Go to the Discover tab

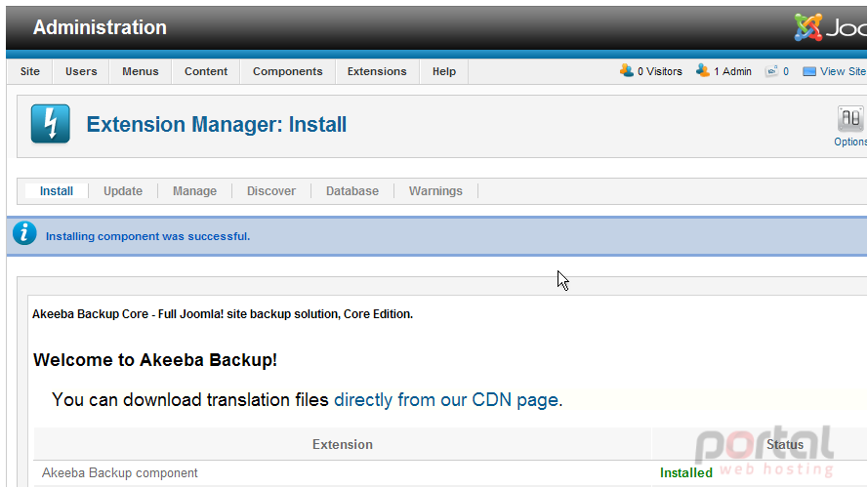pyautogui.click(x=271, y=191)
